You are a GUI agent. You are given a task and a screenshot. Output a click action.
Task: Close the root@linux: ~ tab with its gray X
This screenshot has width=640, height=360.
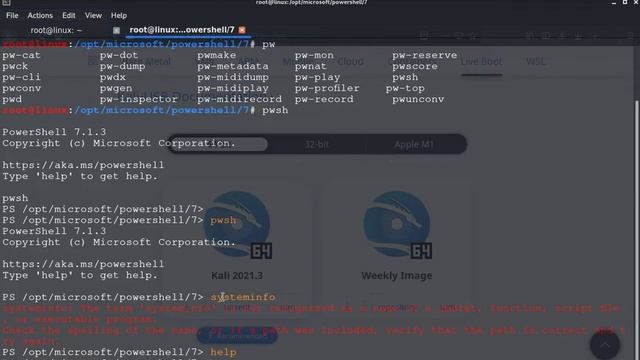(x=116, y=30)
